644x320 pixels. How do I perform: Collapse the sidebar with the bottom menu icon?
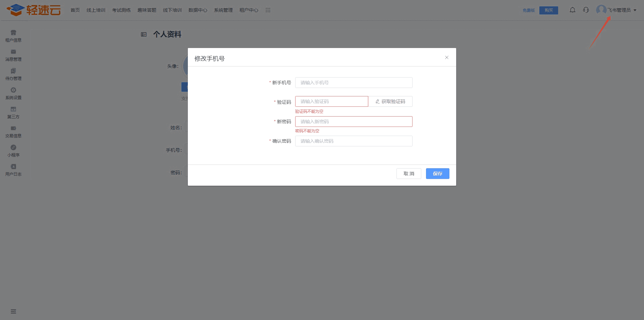pos(13,312)
